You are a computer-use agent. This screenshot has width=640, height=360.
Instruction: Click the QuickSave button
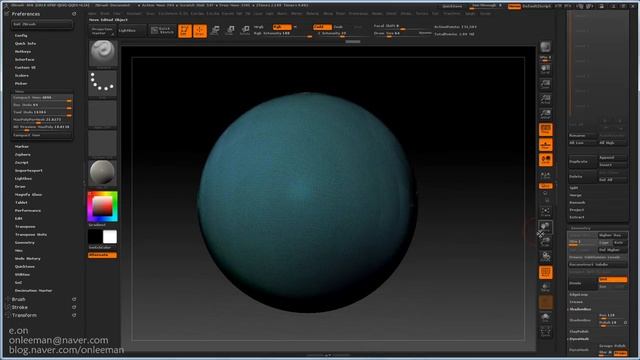(452, 7)
